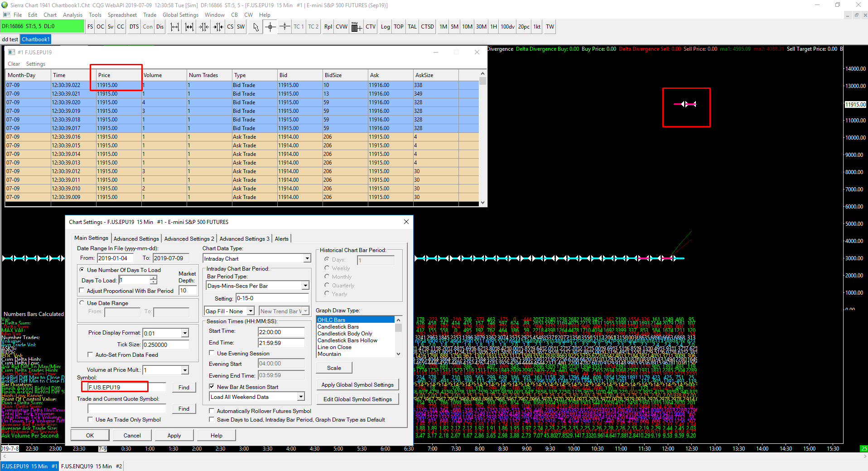Click the DTS toolbar button
The image size is (868, 471).
pyautogui.click(x=134, y=27)
